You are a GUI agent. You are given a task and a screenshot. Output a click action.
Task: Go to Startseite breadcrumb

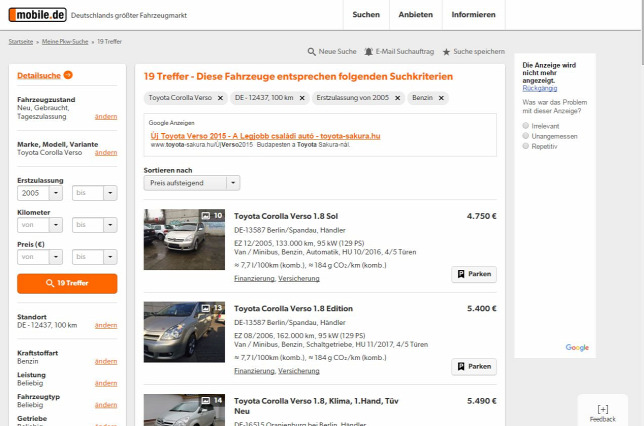pos(21,41)
